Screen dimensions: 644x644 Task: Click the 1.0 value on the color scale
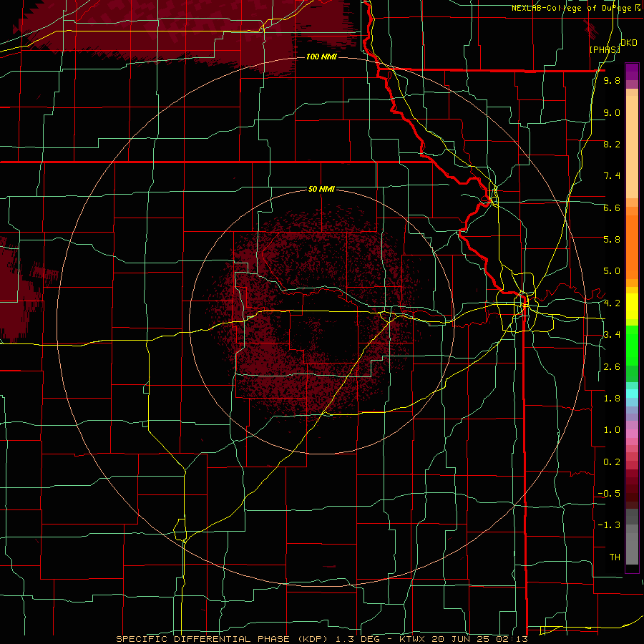click(x=612, y=429)
